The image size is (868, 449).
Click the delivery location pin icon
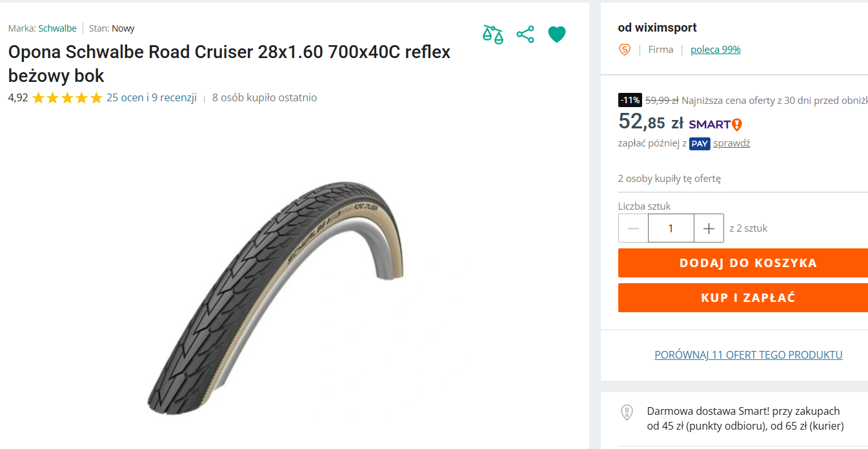click(627, 412)
